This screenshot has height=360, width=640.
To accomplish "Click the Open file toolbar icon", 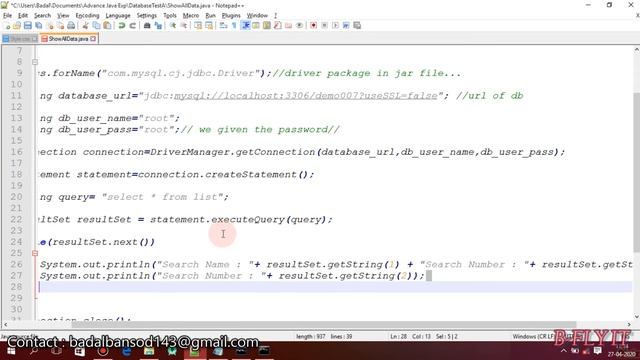I will (x=17, y=26).
